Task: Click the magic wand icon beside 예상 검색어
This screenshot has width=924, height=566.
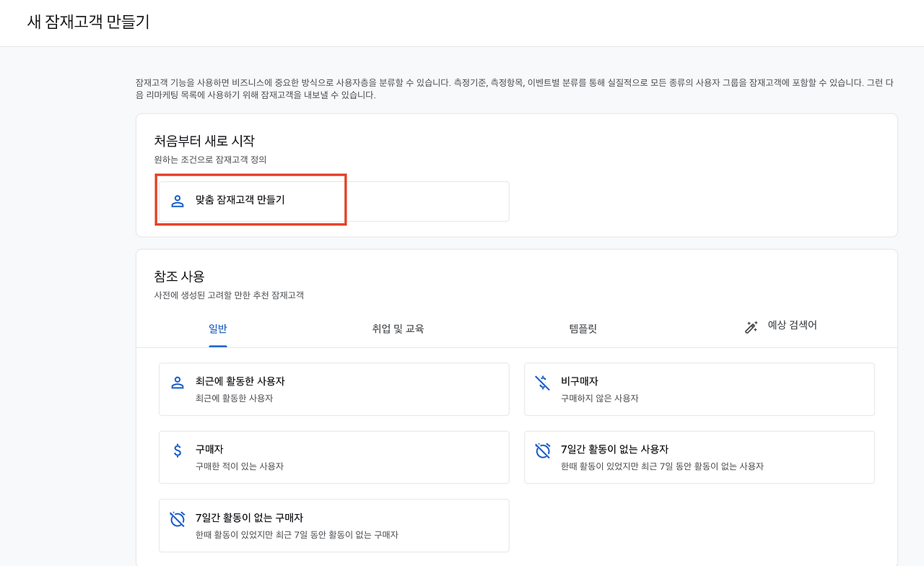Action: [751, 326]
